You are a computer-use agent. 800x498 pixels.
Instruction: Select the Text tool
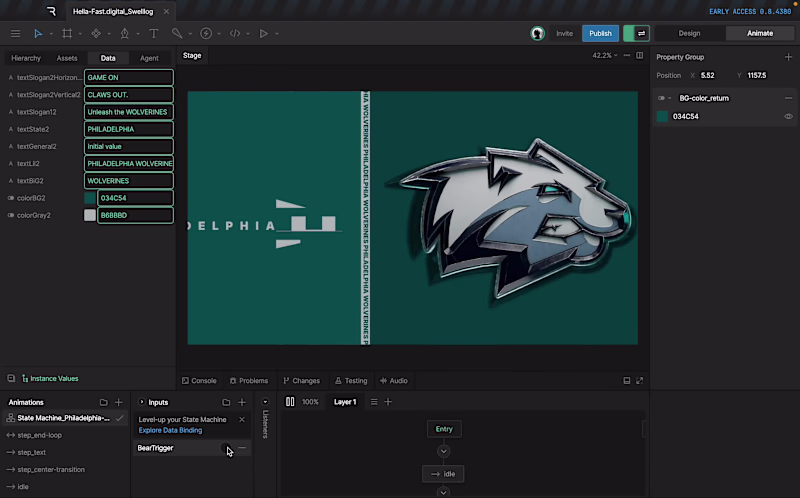click(153, 34)
